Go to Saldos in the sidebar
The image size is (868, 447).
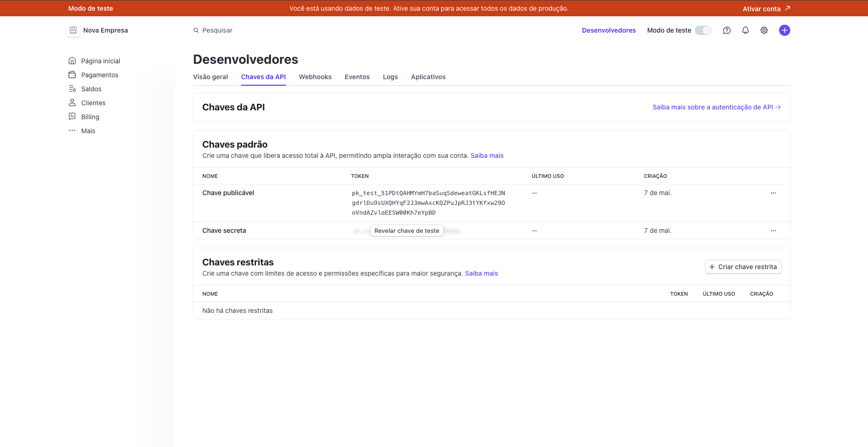tap(91, 89)
